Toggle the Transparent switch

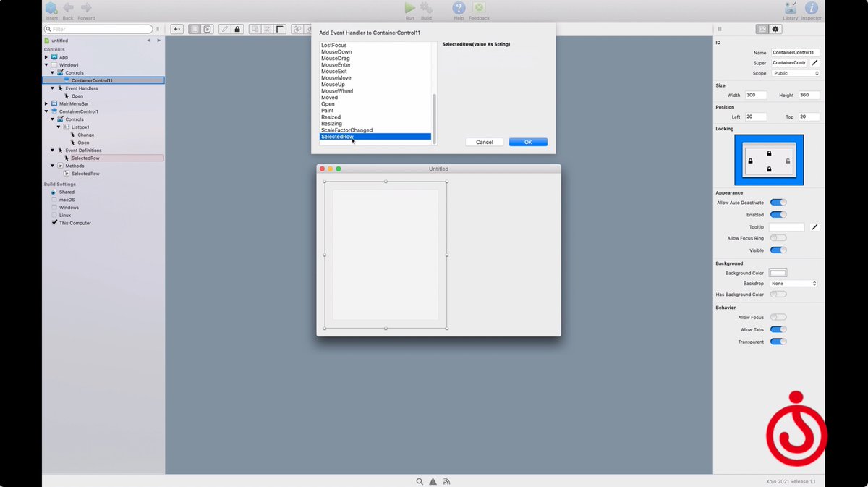click(778, 342)
